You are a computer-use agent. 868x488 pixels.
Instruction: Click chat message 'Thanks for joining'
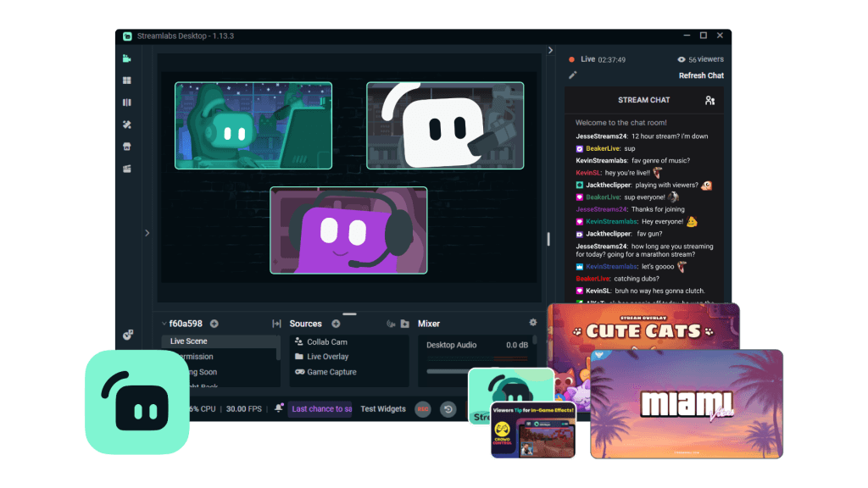(658, 209)
